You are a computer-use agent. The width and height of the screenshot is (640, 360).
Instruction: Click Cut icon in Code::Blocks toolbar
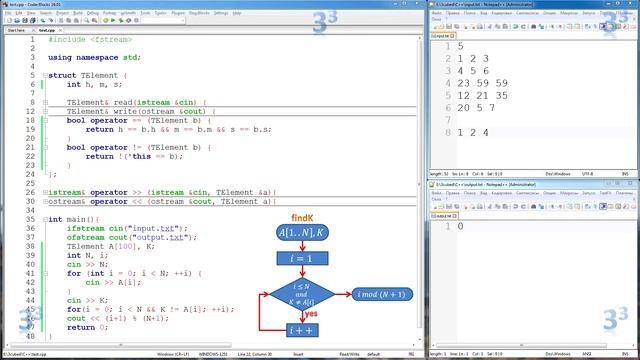[x=61, y=20]
